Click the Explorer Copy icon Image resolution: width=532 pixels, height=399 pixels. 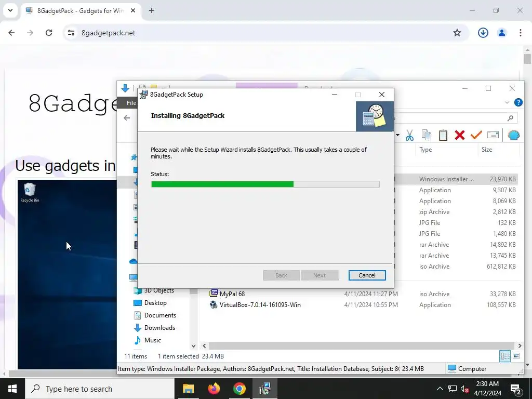426,135
